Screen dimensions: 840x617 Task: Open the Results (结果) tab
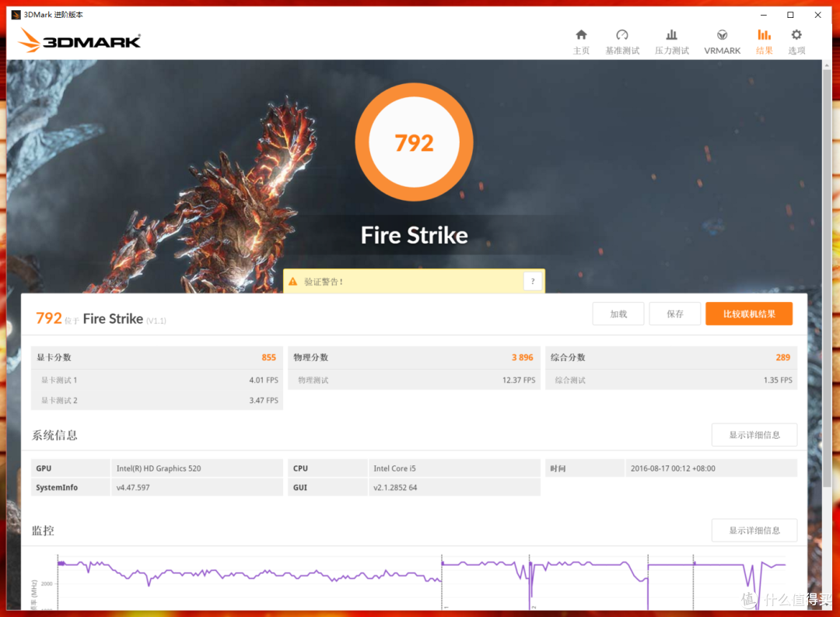[764, 42]
